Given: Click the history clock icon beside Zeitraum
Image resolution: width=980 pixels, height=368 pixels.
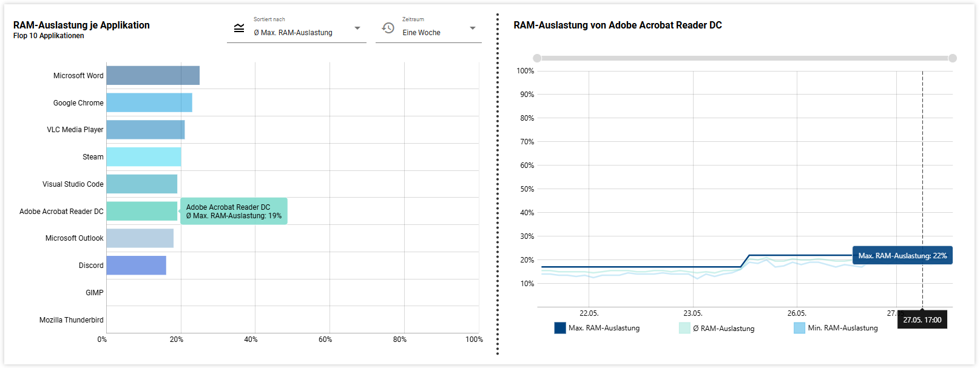Looking at the screenshot, I should click(388, 28).
